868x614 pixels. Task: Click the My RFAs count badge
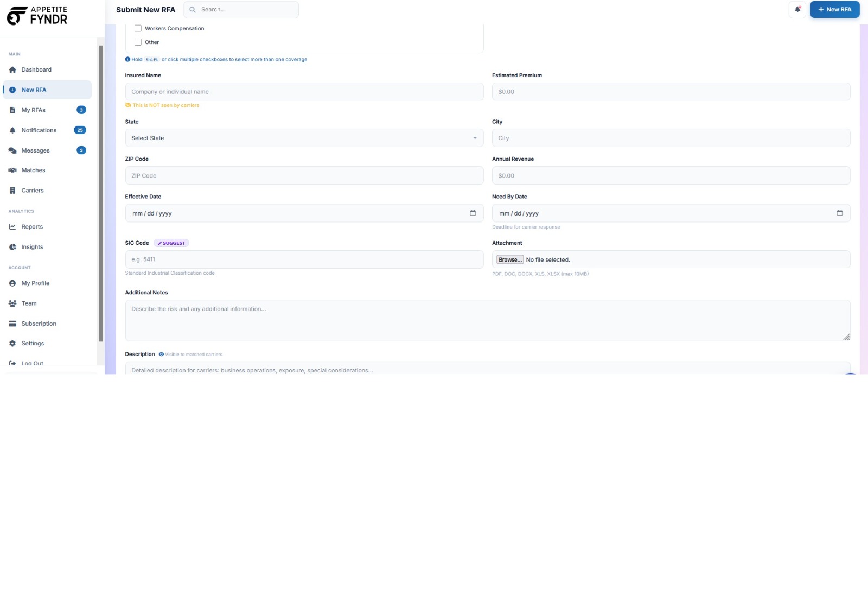point(81,110)
